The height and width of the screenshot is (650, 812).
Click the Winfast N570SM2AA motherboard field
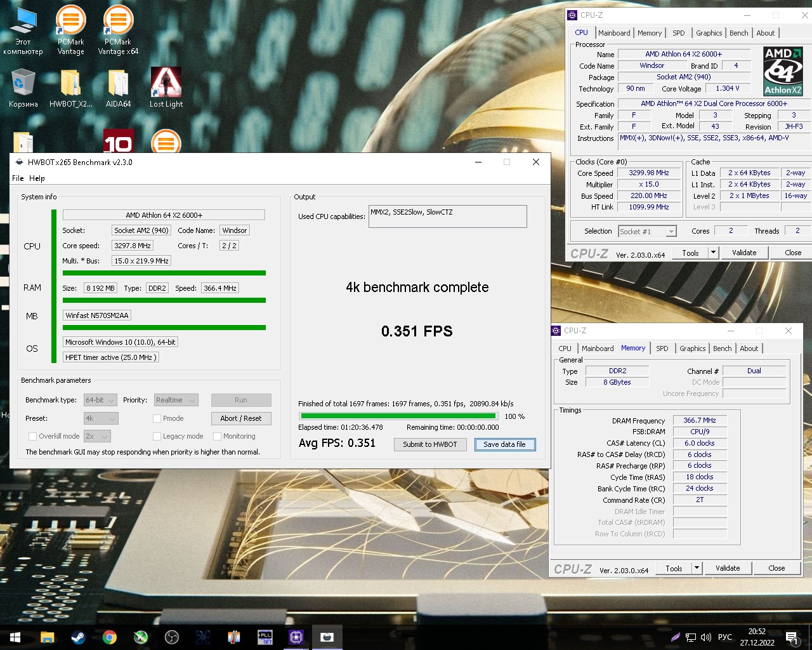tap(97, 315)
